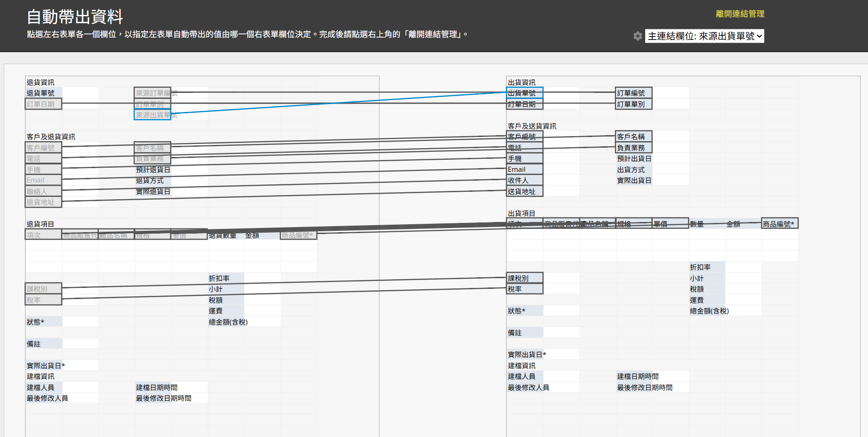Screen dimensions: 868x437
Task: Pick the 預計退貨日 field
Action: point(153,170)
